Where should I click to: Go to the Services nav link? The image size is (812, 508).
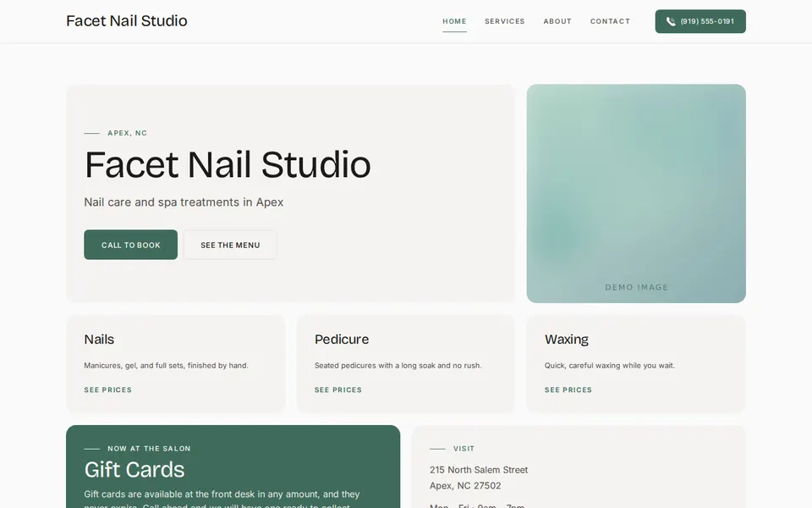click(x=504, y=21)
